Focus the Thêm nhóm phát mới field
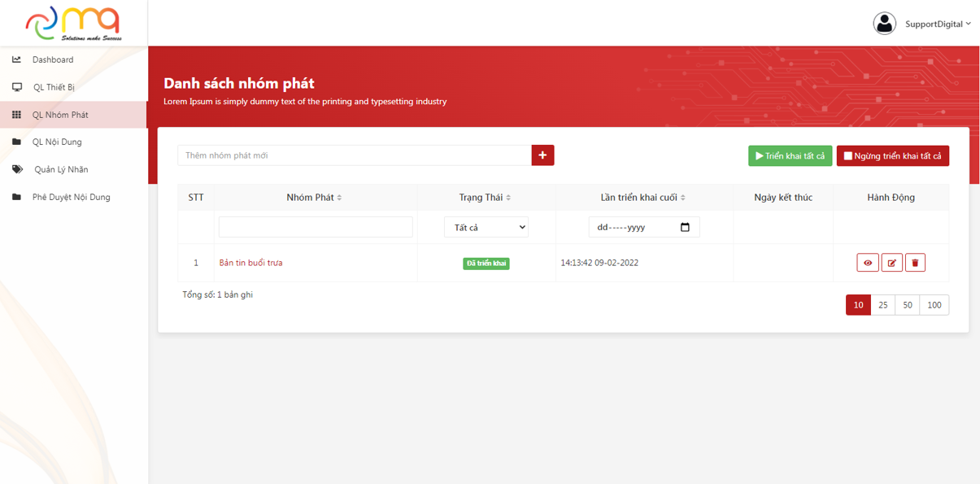Screen dimensions: 980x484 coord(354,155)
